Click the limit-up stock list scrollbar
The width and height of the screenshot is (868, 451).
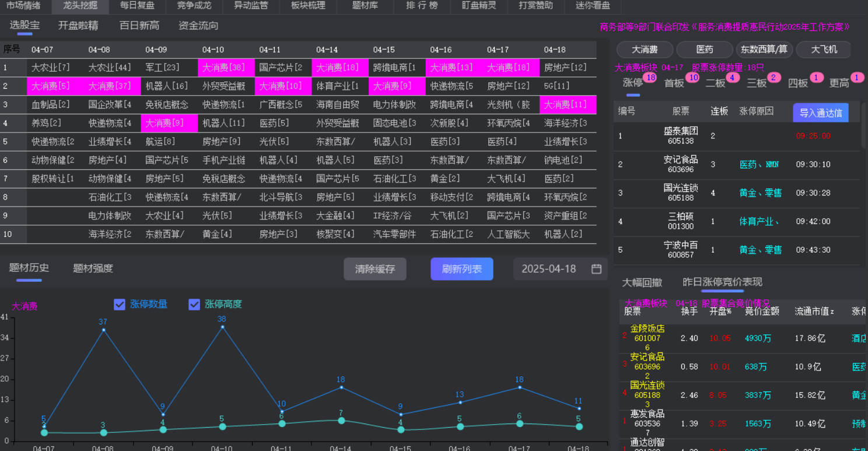click(x=864, y=125)
